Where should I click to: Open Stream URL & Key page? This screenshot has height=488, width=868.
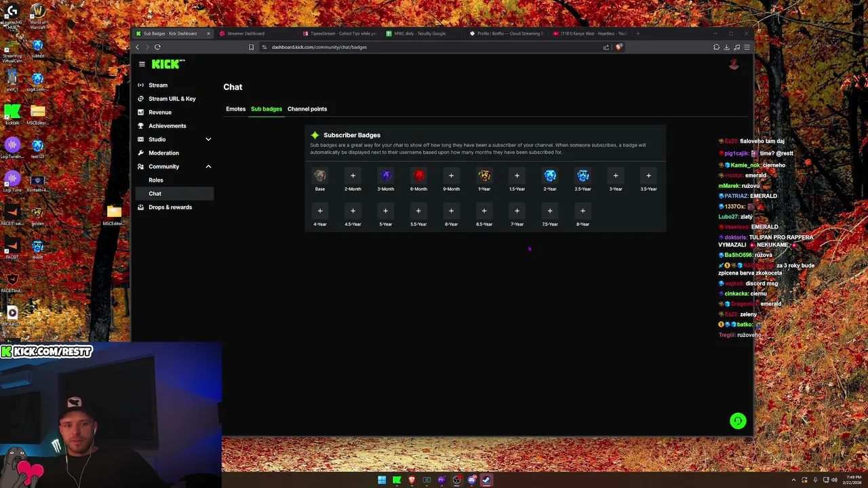point(174,98)
